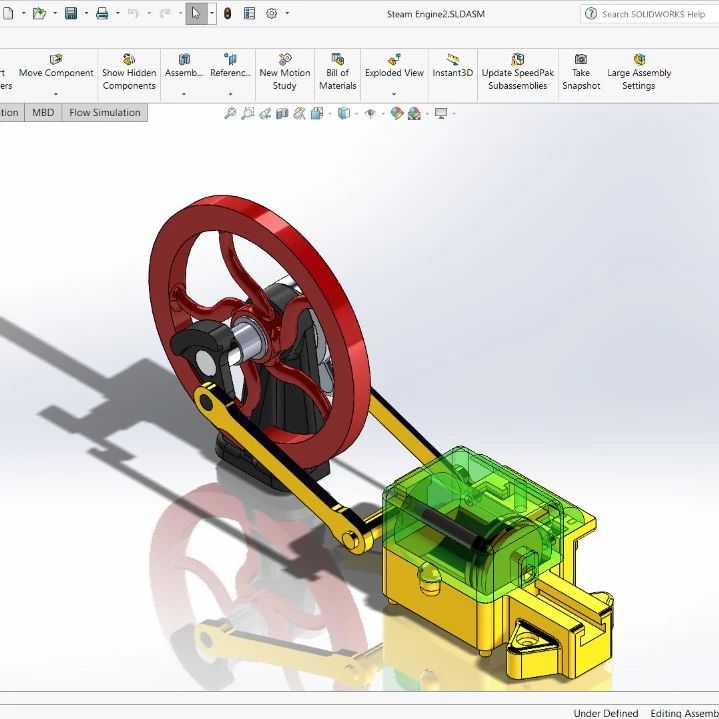Click Zoom to Fit magnifier icon
The image size is (719, 719).
tap(230, 113)
